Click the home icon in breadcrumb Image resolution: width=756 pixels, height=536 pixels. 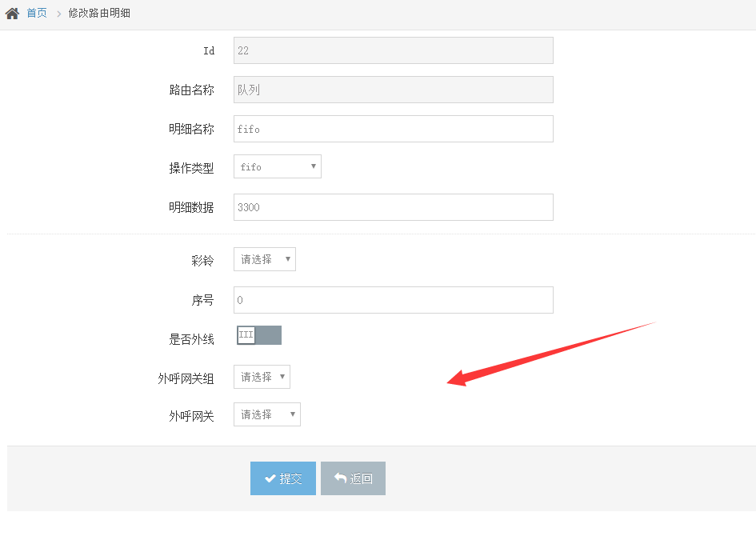pos(12,14)
